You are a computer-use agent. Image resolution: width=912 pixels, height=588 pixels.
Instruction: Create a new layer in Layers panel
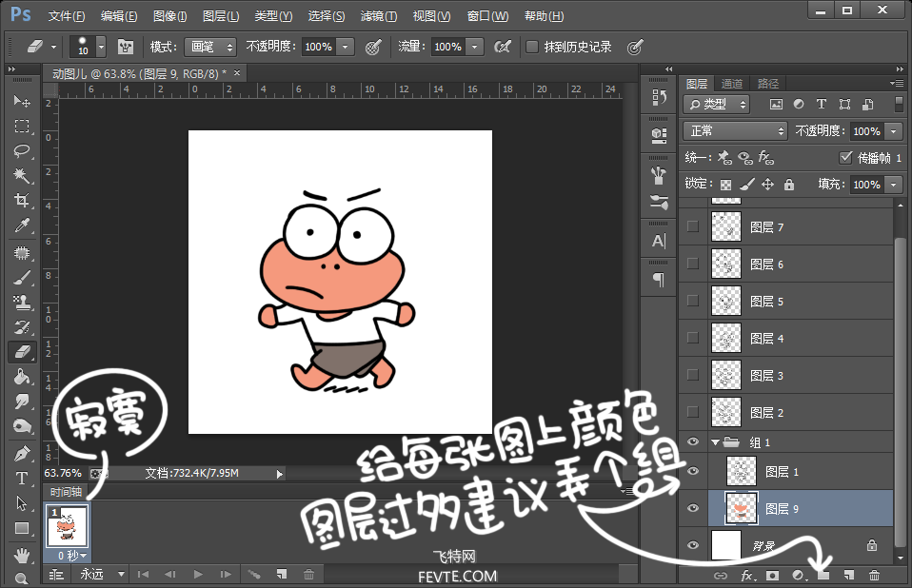pos(848,576)
